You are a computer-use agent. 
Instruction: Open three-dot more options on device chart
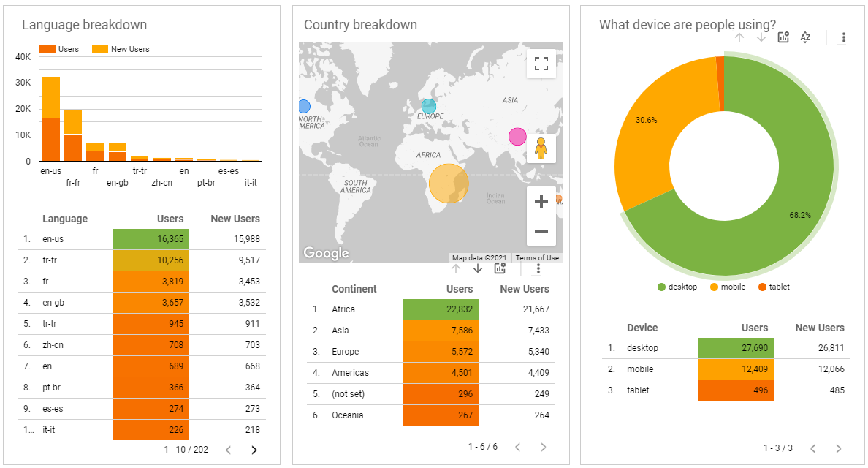(x=844, y=37)
